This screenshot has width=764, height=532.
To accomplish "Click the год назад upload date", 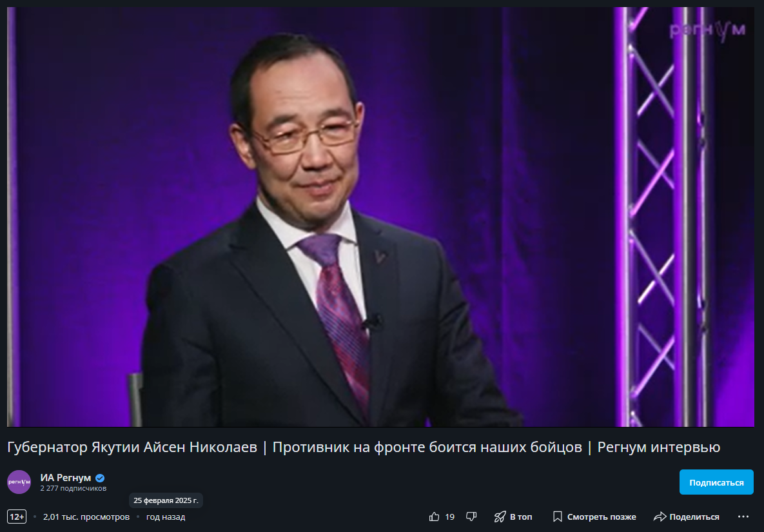I will [x=166, y=517].
